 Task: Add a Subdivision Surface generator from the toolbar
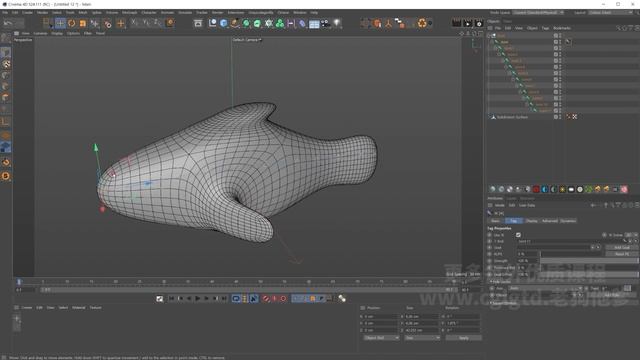point(246,23)
